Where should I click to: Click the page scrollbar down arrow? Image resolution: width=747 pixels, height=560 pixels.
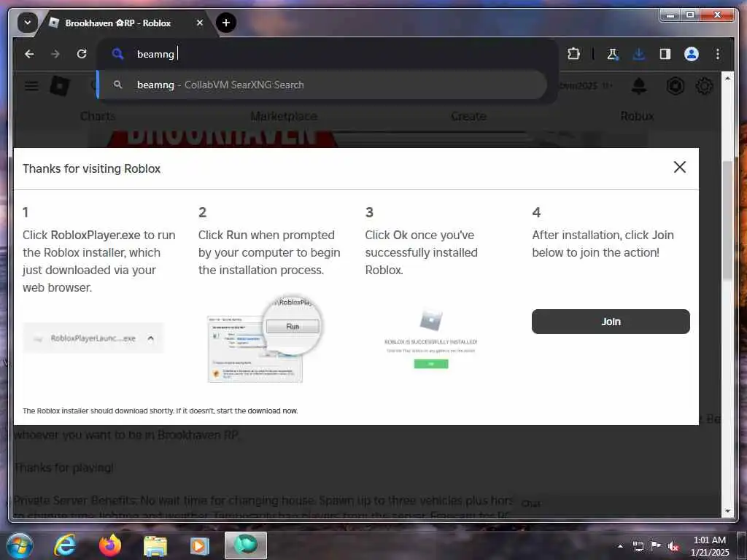coord(727,511)
